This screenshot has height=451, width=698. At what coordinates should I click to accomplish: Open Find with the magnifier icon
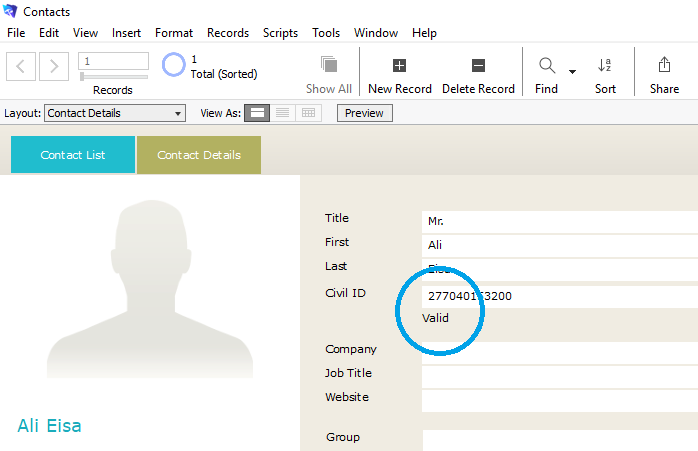pyautogui.click(x=547, y=66)
